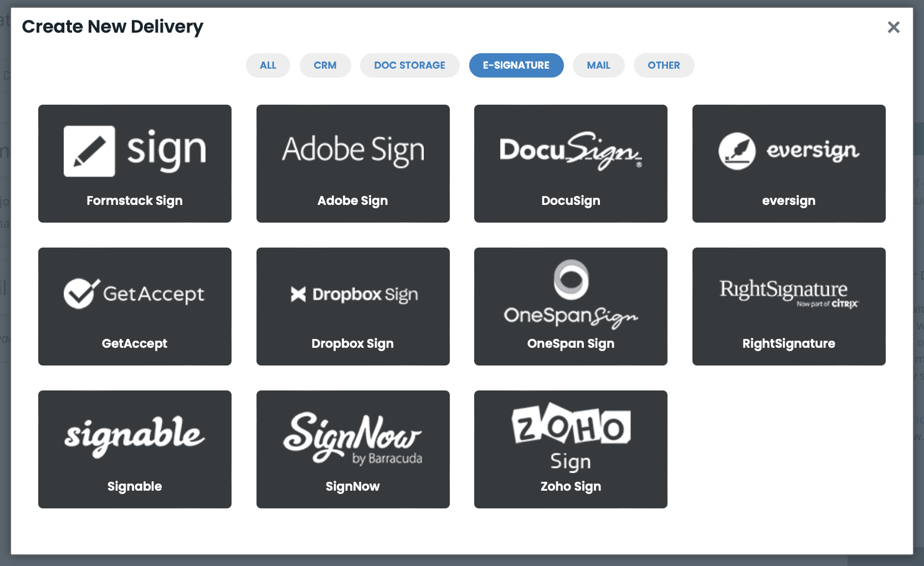This screenshot has height=566, width=924.
Task: Select OneSpan Sign integration
Action: tap(571, 306)
